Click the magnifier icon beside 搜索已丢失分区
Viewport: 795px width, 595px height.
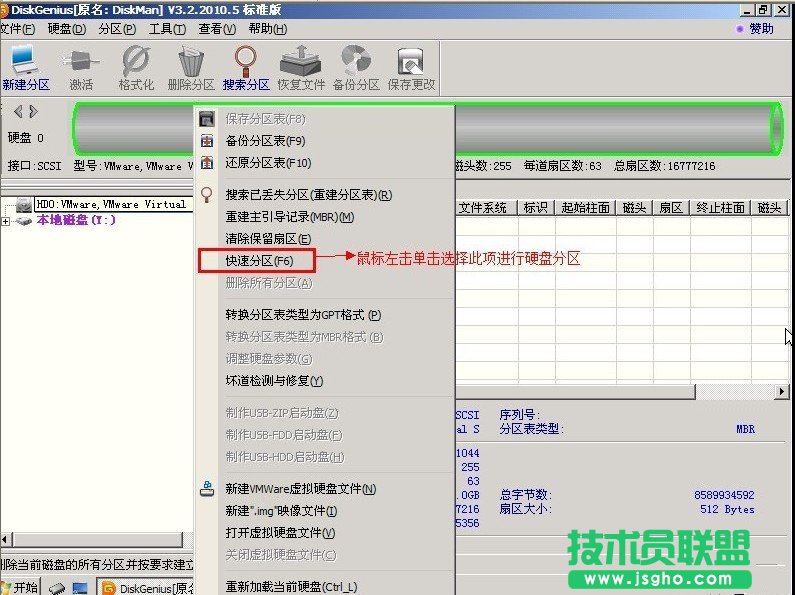click(x=207, y=195)
